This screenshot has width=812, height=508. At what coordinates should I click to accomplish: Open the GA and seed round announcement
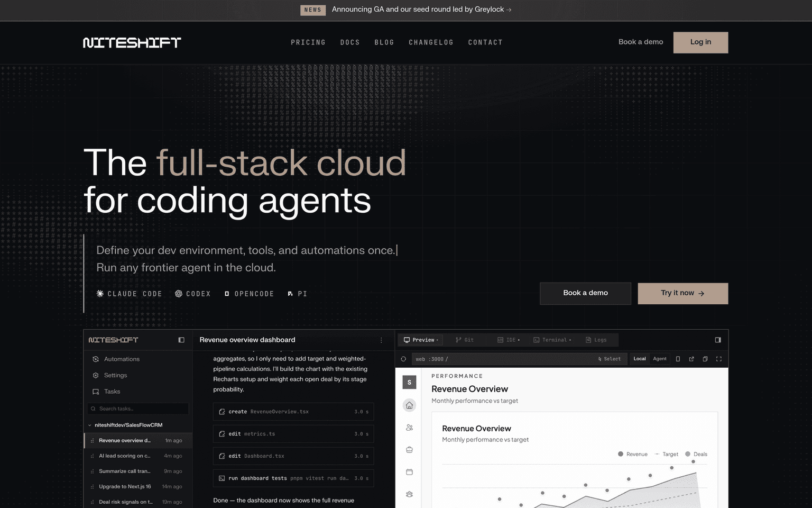tap(421, 10)
